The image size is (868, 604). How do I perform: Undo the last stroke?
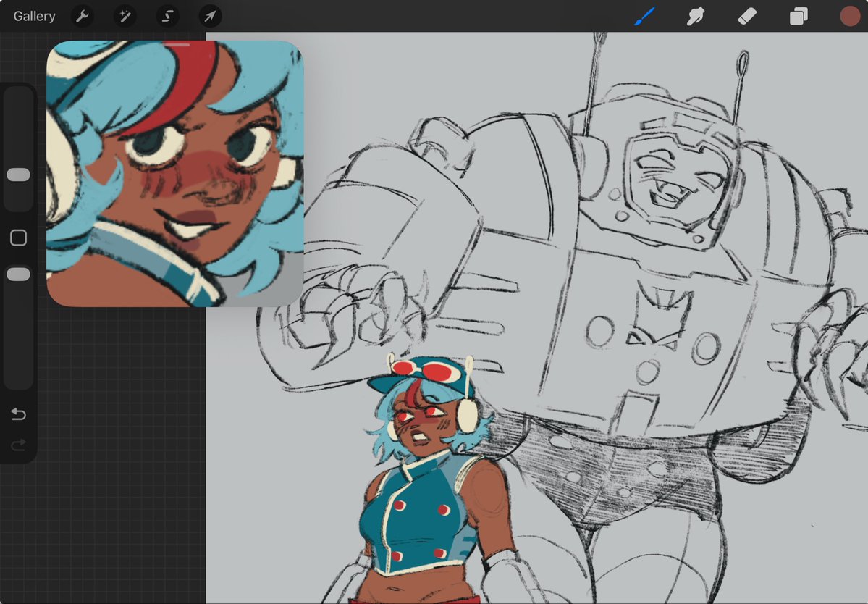tap(18, 414)
